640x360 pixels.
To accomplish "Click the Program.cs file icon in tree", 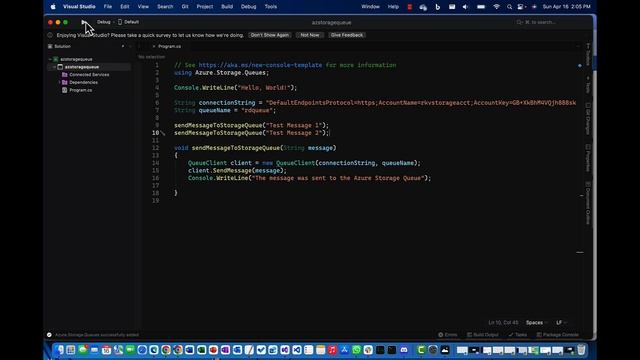I will pos(64,90).
